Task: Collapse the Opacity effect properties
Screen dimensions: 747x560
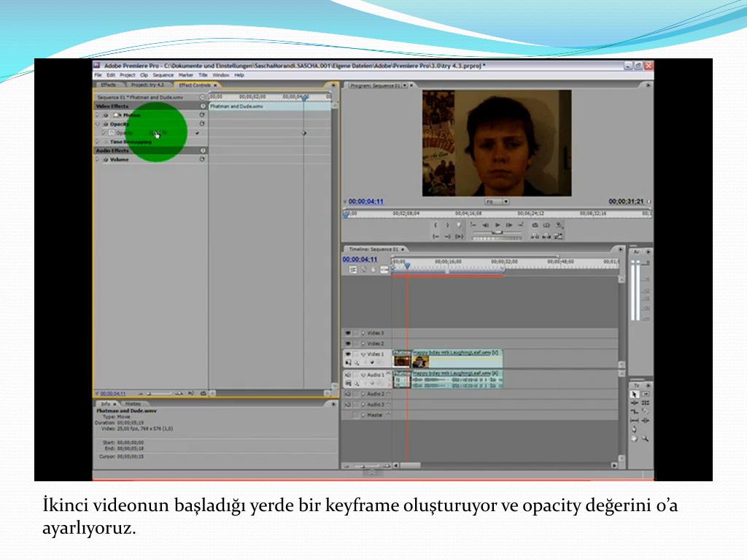Action: pyautogui.click(x=98, y=124)
